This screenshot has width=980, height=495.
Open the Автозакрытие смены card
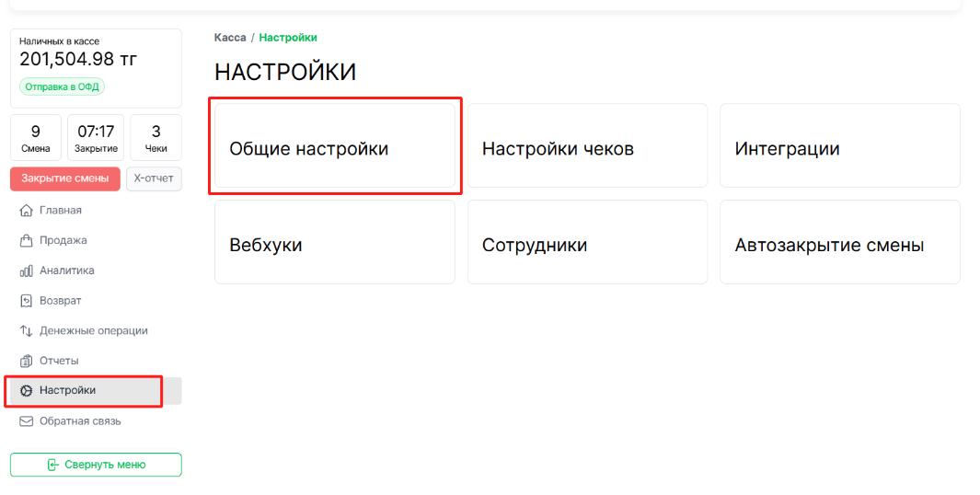(840, 242)
